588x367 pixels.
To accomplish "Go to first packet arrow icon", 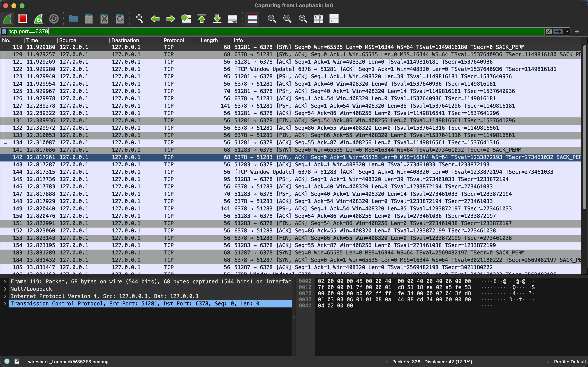I will [x=202, y=19].
